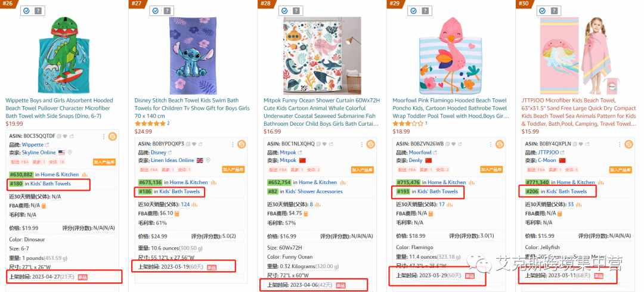Click the location pin icon beside Skyline Online
The width and height of the screenshot is (644, 292).
(70, 153)
